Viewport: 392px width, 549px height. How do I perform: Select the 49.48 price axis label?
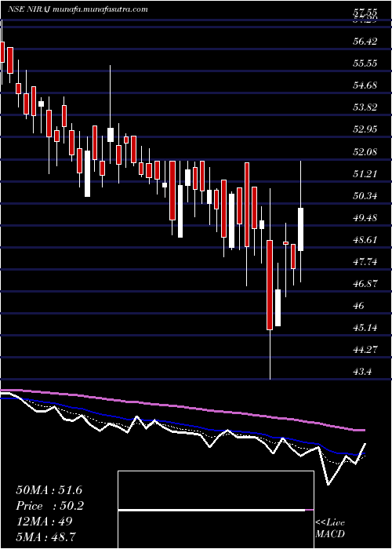[365, 218]
